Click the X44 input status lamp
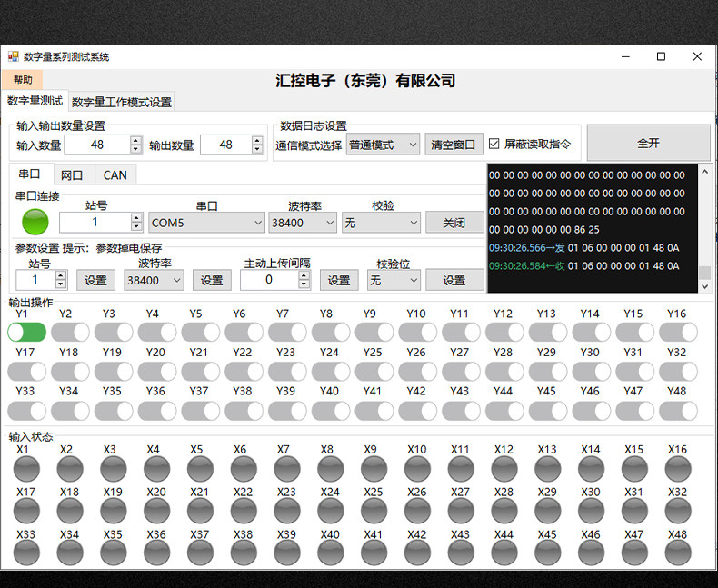The width and height of the screenshot is (718, 588). [504, 553]
